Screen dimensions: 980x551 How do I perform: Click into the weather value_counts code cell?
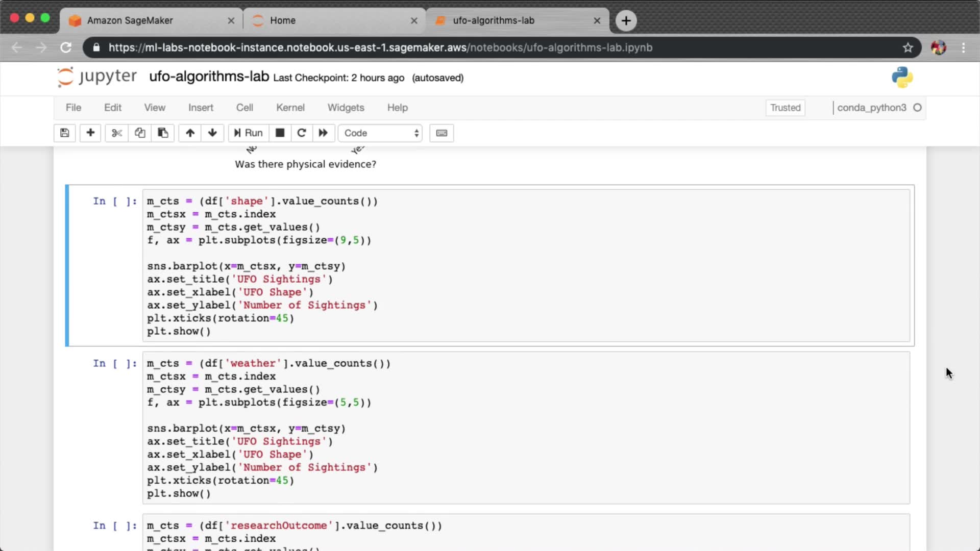click(x=526, y=428)
